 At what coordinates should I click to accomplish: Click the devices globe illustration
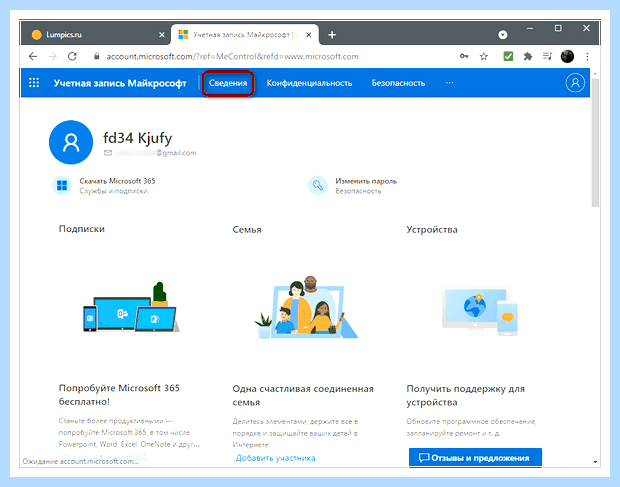click(x=480, y=311)
